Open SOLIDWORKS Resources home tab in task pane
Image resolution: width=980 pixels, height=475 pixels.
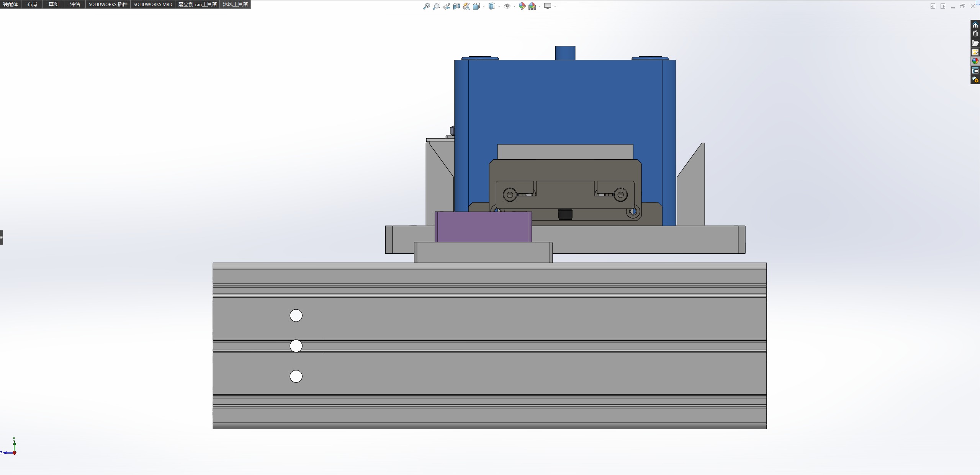(x=975, y=25)
